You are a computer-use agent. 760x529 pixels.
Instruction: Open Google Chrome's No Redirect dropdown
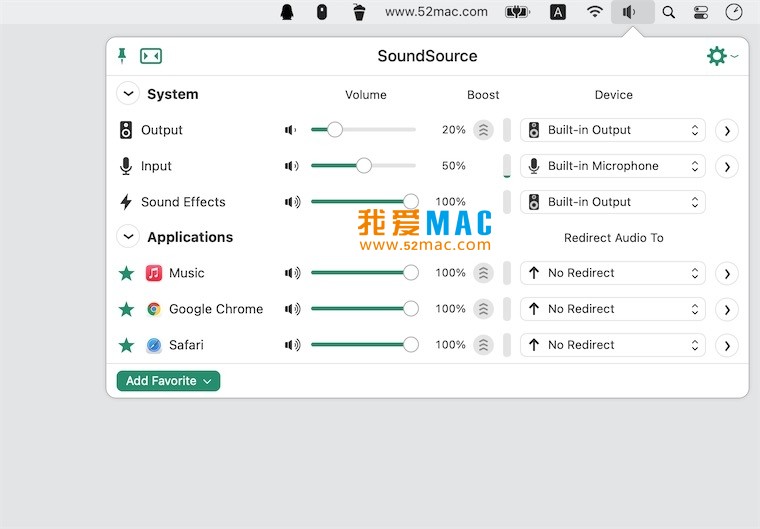coord(613,309)
